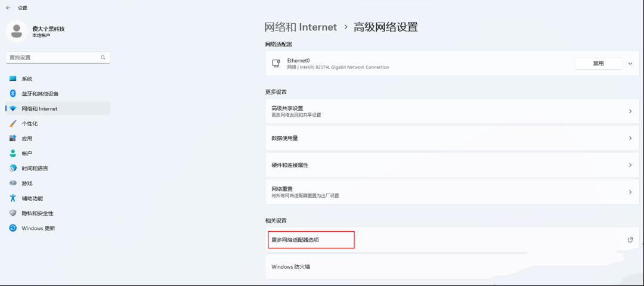Click the 禁用 button for Ethernet0
The image size is (644, 286).
(x=599, y=64)
